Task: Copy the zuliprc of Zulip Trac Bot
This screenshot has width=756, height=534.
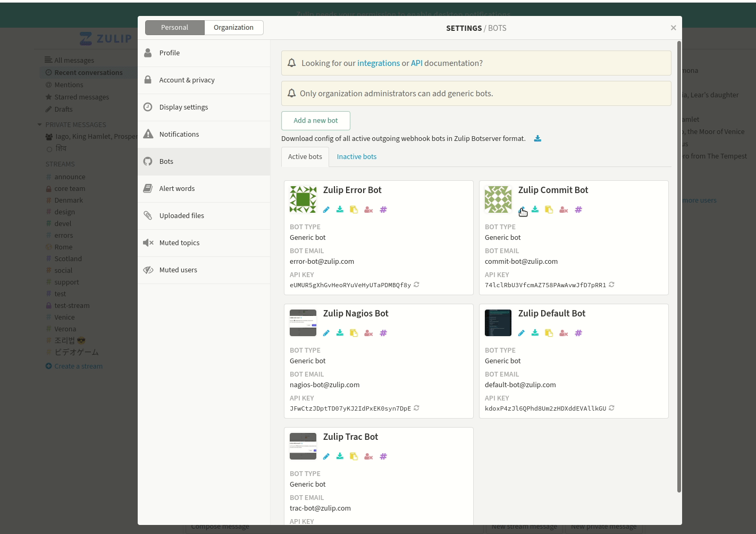Action: click(354, 456)
